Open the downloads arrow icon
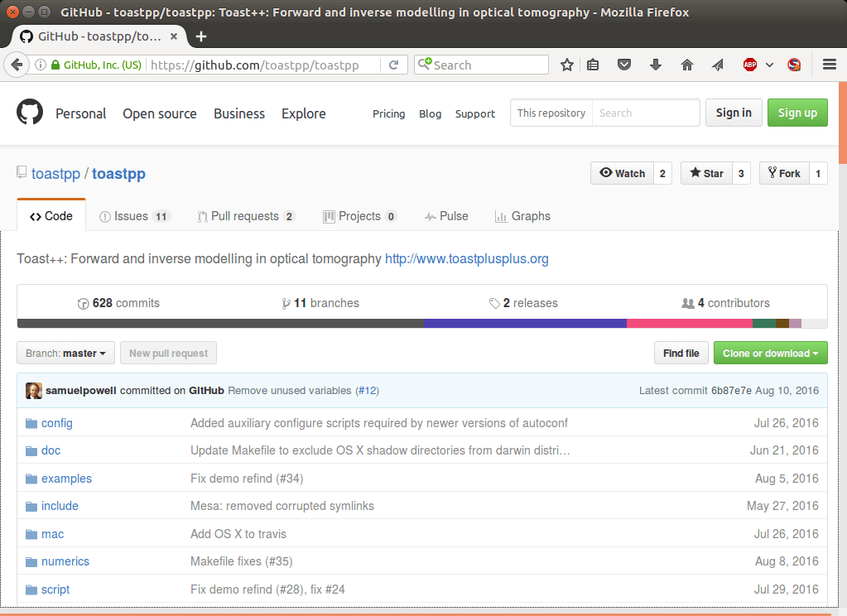Screen dimensions: 847x616 coord(655,65)
